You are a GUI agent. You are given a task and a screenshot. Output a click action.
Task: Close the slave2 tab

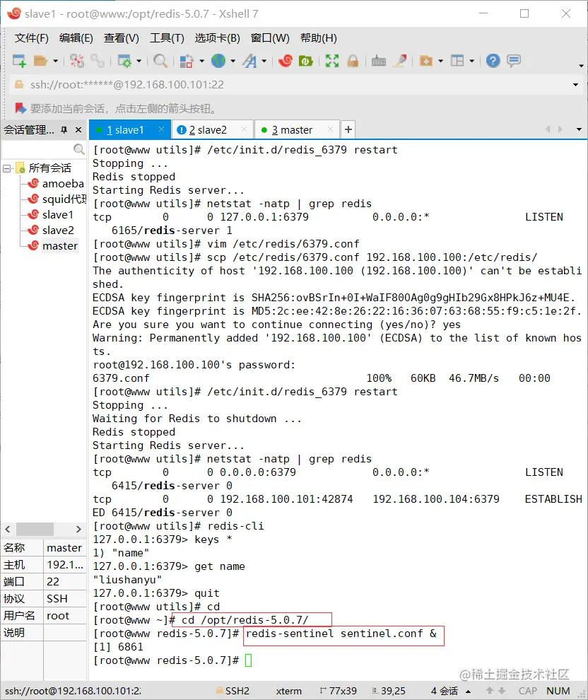click(244, 129)
